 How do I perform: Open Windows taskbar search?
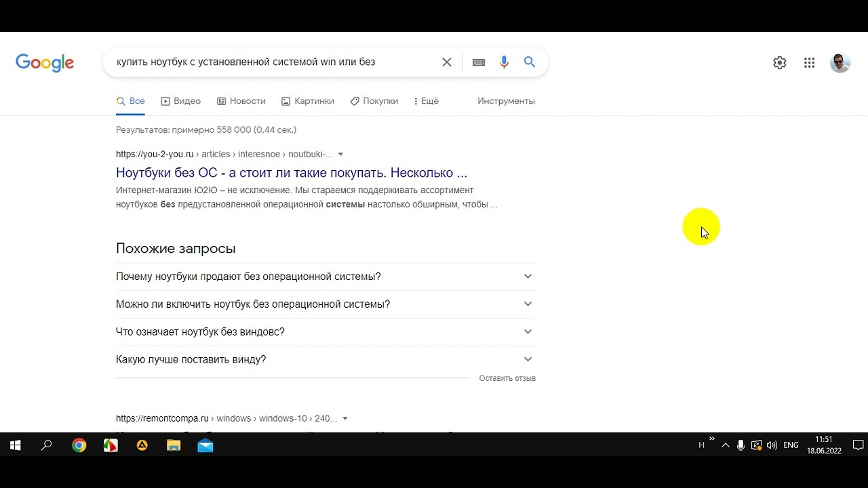pyautogui.click(x=47, y=445)
